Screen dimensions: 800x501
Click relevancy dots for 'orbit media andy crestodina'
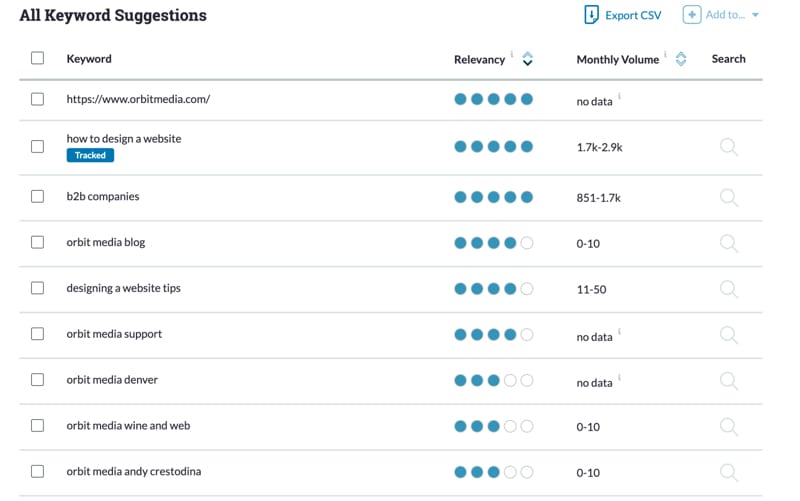493,472
